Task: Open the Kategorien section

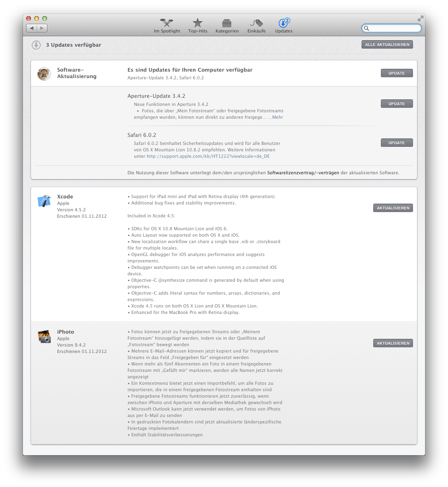Action: (227, 26)
